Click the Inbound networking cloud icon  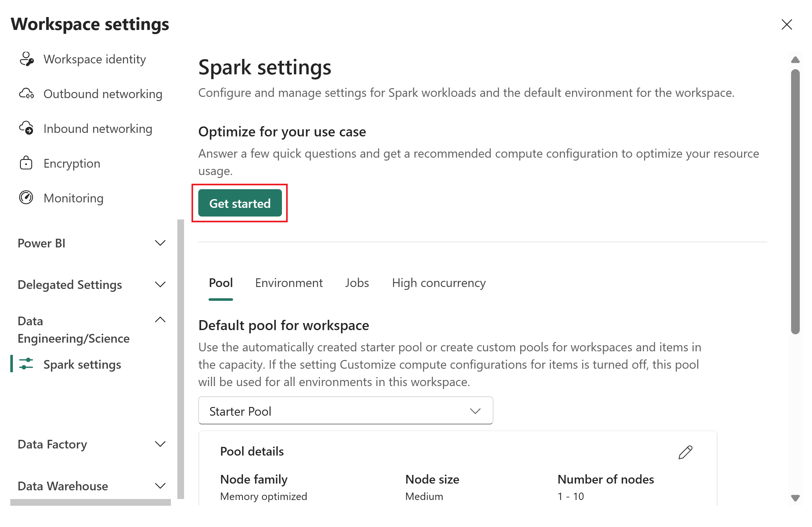point(27,129)
